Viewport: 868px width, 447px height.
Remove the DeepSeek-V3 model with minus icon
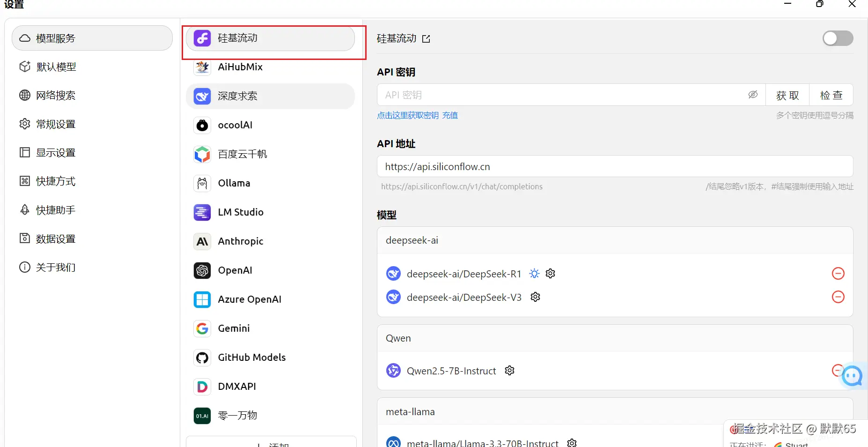pyautogui.click(x=838, y=297)
